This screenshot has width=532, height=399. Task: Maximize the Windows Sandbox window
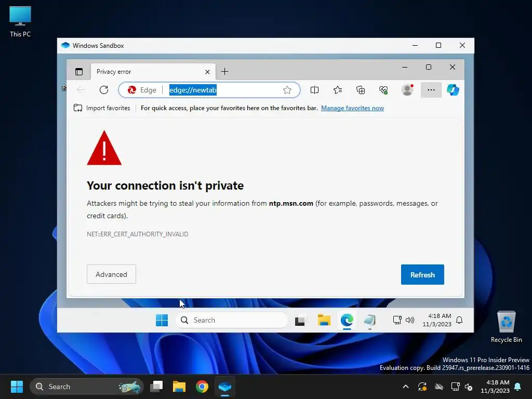(438, 46)
